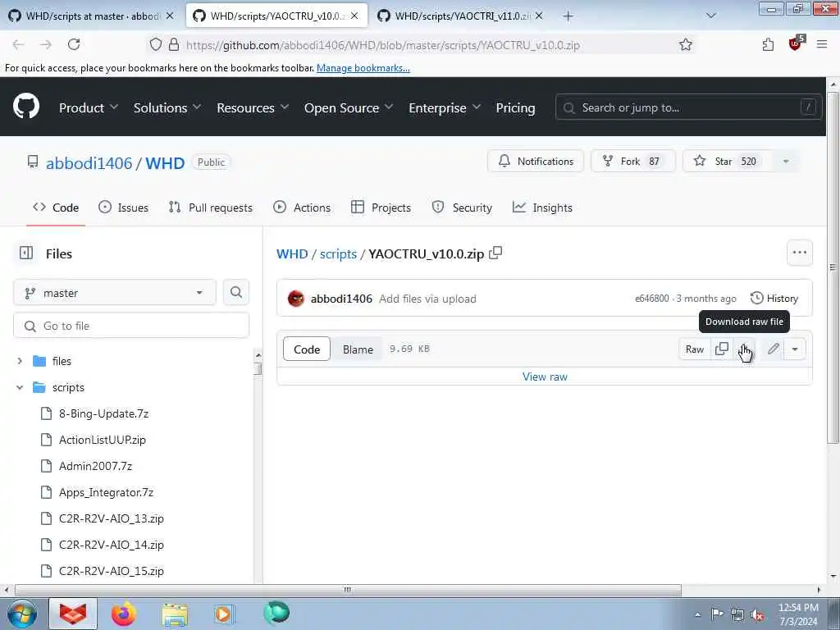The height and width of the screenshot is (630, 840).
Task: Open the abbodi1406 owner link
Action: (x=89, y=163)
